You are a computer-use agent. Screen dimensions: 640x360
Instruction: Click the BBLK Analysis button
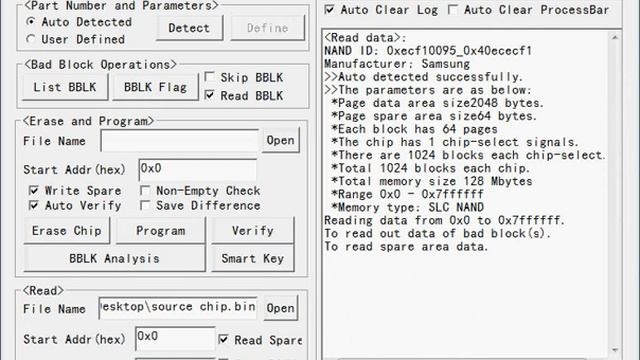[114, 258]
